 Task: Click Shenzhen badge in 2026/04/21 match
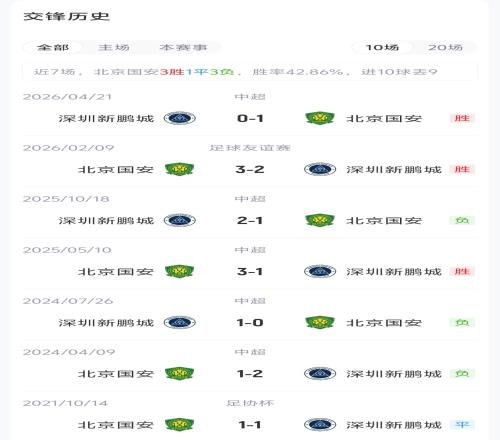[x=180, y=118]
